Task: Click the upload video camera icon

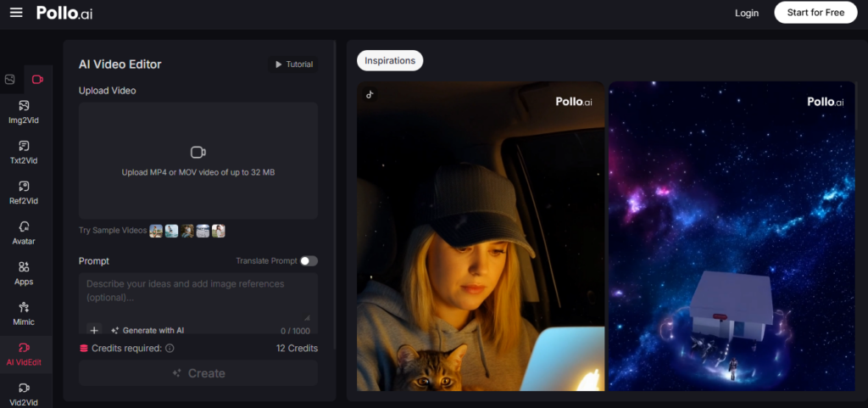Action: tap(198, 152)
